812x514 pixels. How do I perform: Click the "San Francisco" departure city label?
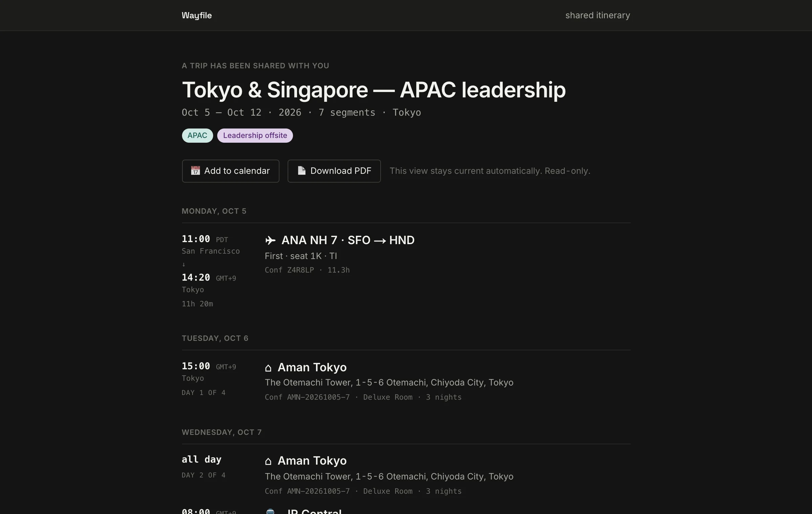click(210, 251)
